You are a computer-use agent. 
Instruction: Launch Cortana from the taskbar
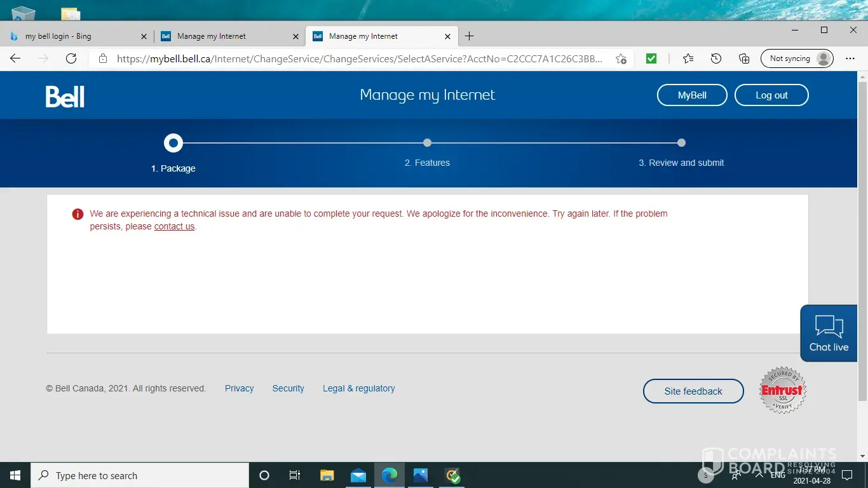(264, 475)
